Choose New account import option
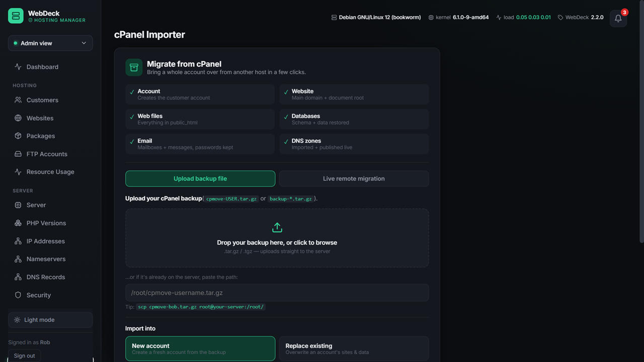The height and width of the screenshot is (362, 644). tap(200, 348)
